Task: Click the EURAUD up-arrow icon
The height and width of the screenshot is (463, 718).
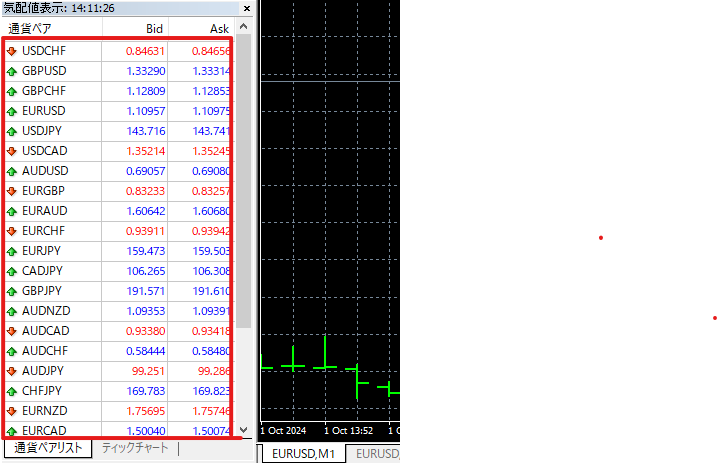Action: coord(12,211)
